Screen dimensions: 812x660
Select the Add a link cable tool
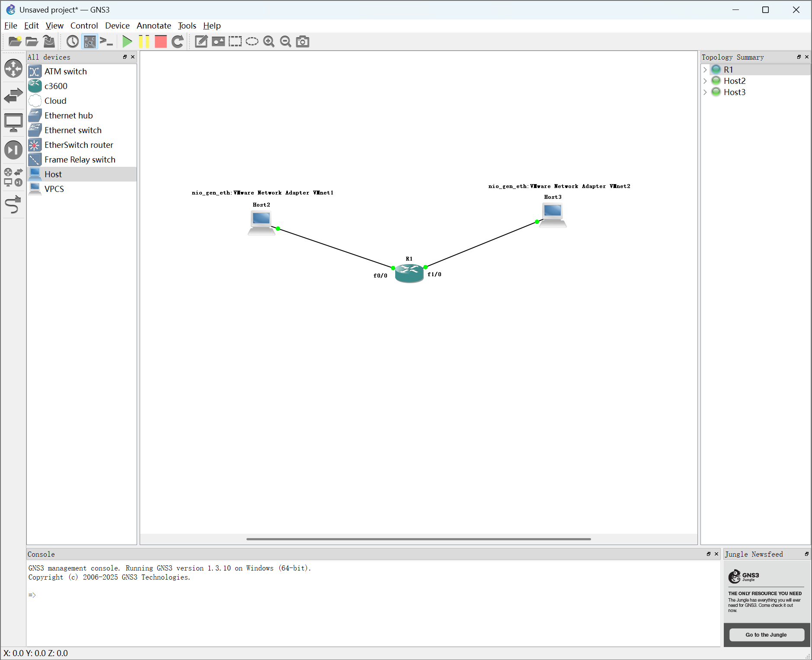pyautogui.click(x=13, y=204)
